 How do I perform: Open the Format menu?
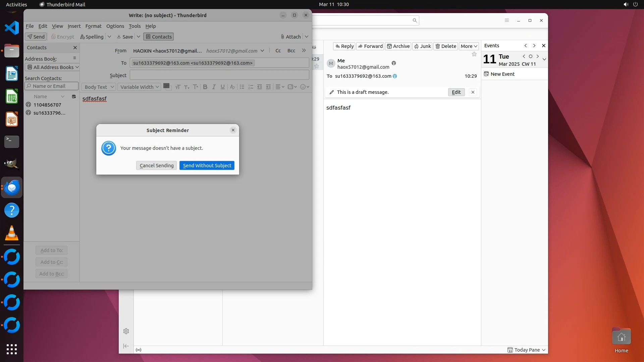point(93,26)
